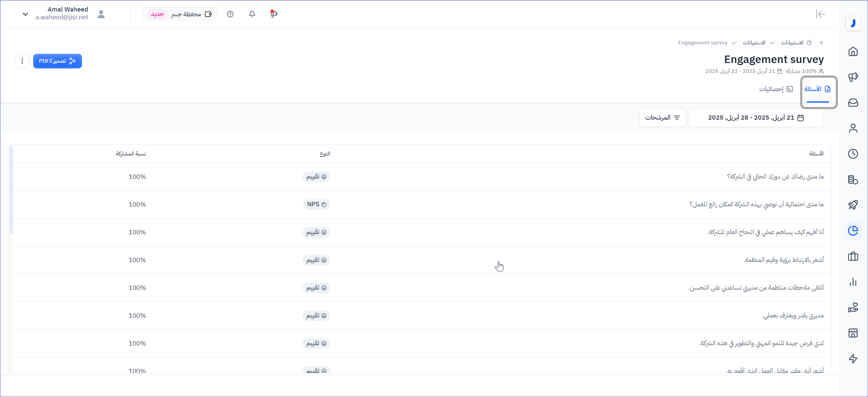The height and width of the screenshot is (397, 868).
Task: Collapse the sidebar with arrow icon
Action: click(820, 14)
